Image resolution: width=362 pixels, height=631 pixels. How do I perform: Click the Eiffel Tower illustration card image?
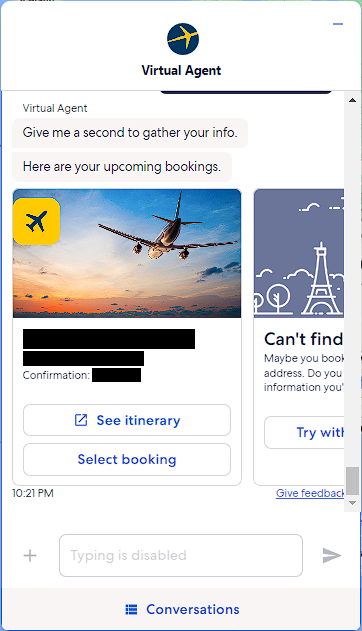point(299,254)
